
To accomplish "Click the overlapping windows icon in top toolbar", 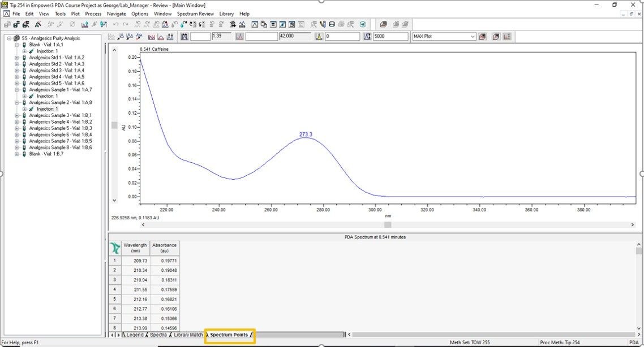I will (264, 25).
